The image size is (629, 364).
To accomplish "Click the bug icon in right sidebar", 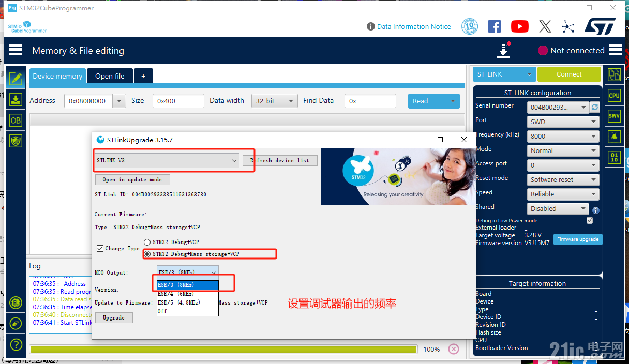I will (614, 136).
